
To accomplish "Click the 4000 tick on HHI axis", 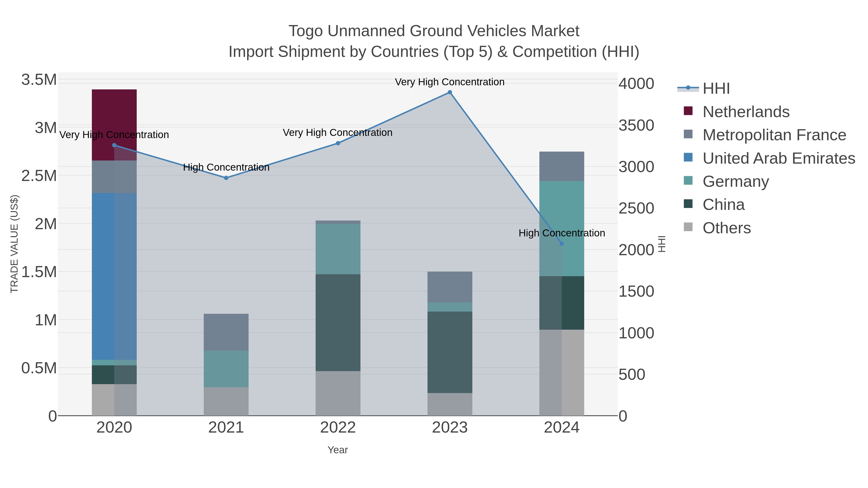I will 636,84.
